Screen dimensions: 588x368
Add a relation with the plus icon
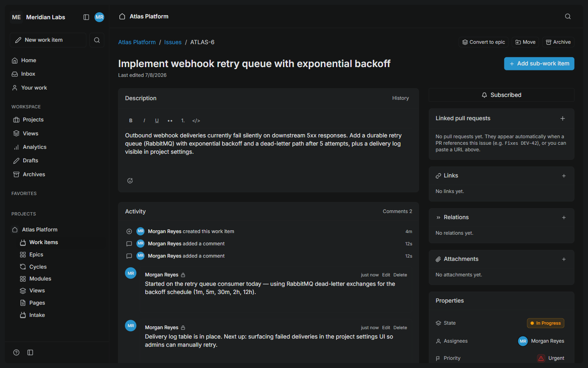(564, 218)
